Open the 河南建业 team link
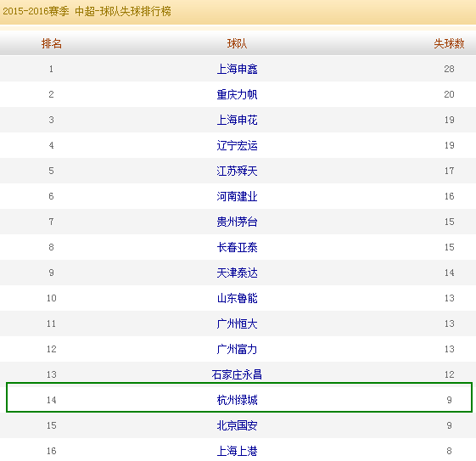This screenshot has width=476, height=461. [237, 196]
